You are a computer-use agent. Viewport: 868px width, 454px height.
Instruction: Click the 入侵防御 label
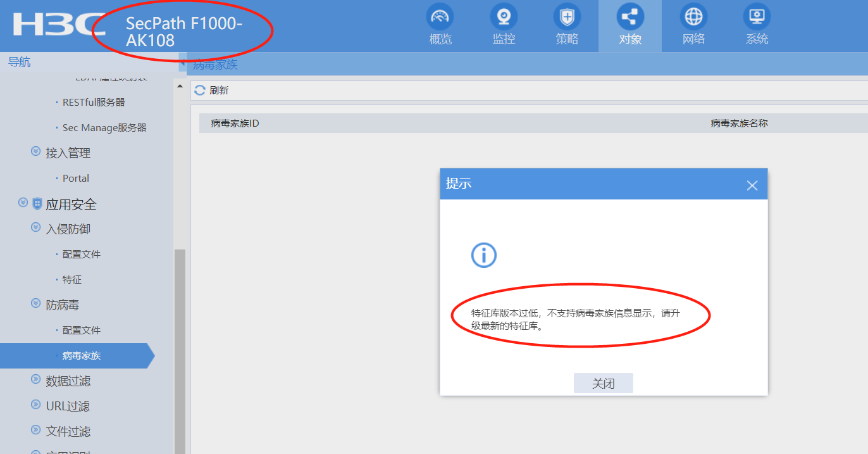[x=68, y=229]
